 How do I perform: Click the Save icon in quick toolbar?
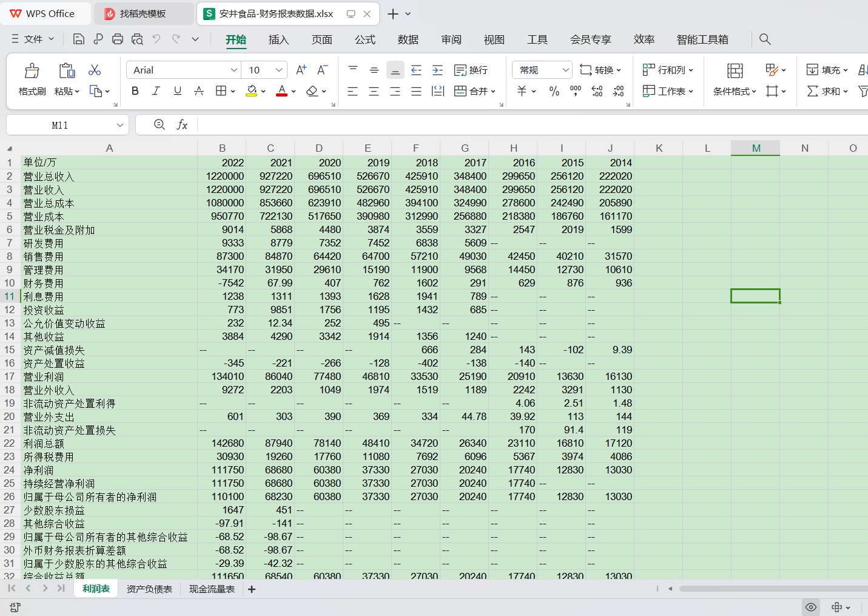pos(78,39)
